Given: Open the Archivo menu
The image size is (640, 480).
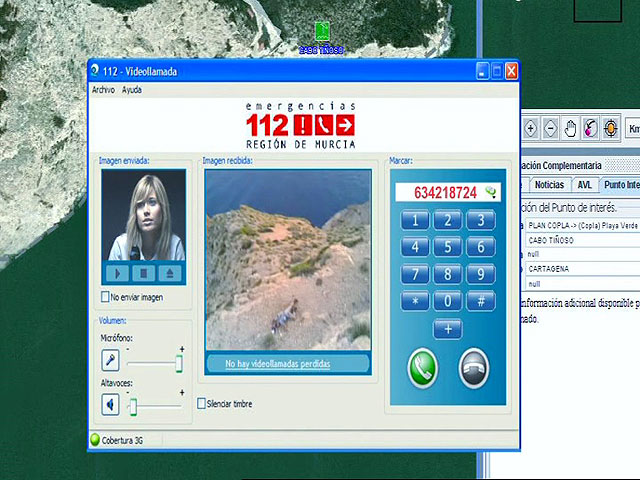Looking at the screenshot, I should (103, 90).
